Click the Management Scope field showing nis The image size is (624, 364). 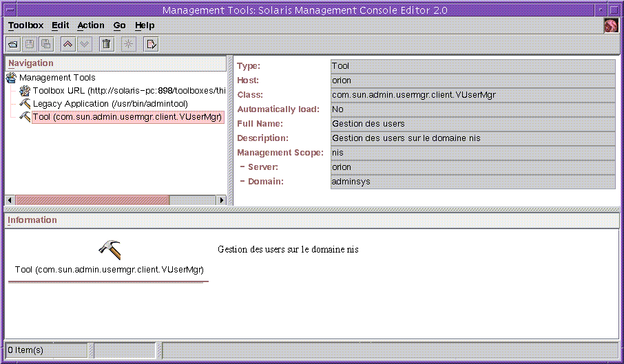click(472, 153)
